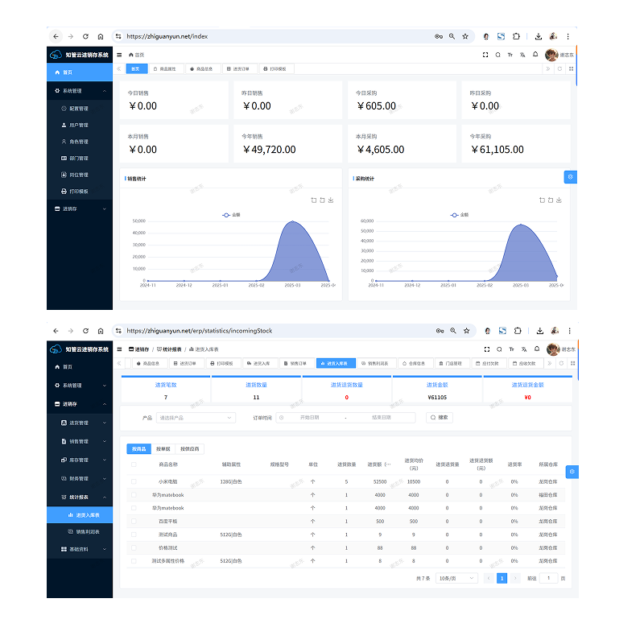Open the 请选择产品 product dropdown

(x=196, y=418)
